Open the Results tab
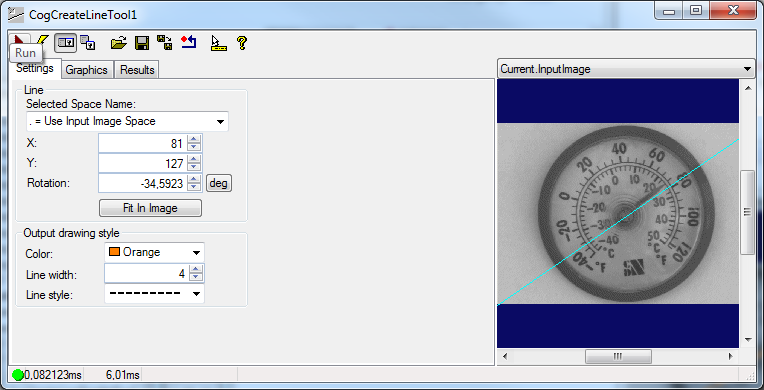 137,70
